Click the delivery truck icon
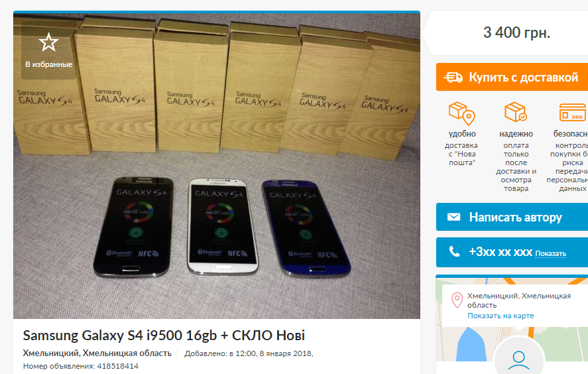This screenshot has height=374, width=588. tap(453, 78)
